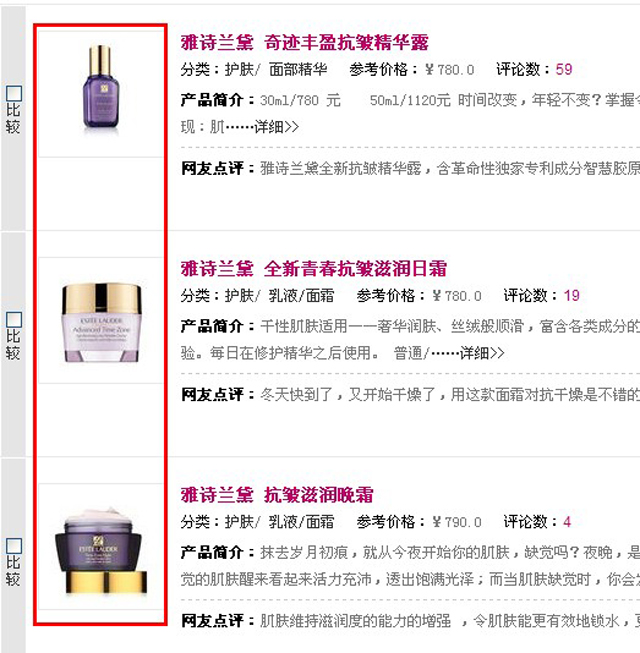Enable compare checkbox for 抗皱滋润晚霜
This screenshot has height=653, width=640.
pyautogui.click(x=14, y=546)
